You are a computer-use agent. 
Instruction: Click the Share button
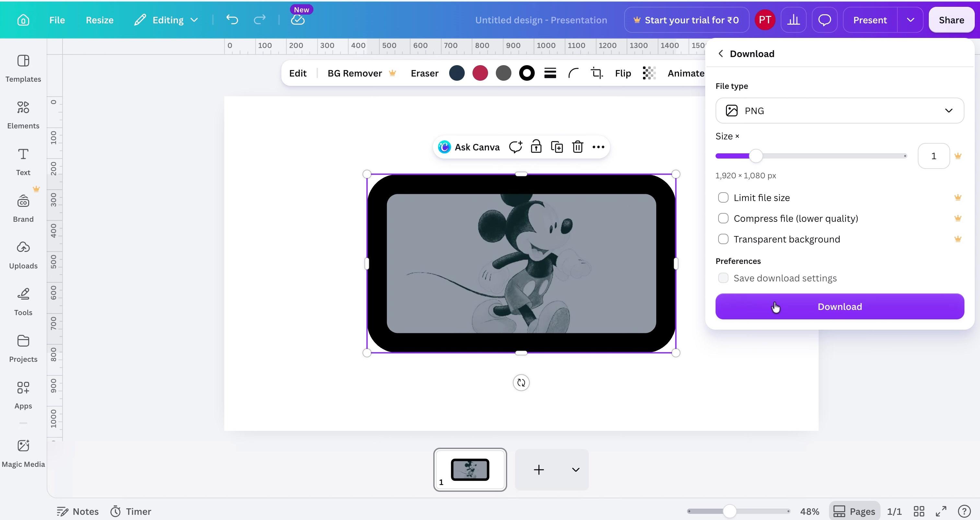951,20
